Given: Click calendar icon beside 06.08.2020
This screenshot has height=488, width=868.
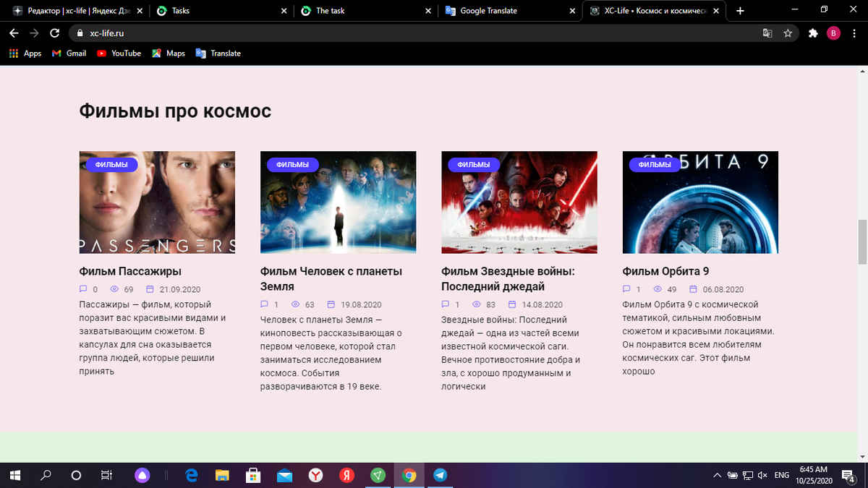Looking at the screenshot, I should 694,289.
